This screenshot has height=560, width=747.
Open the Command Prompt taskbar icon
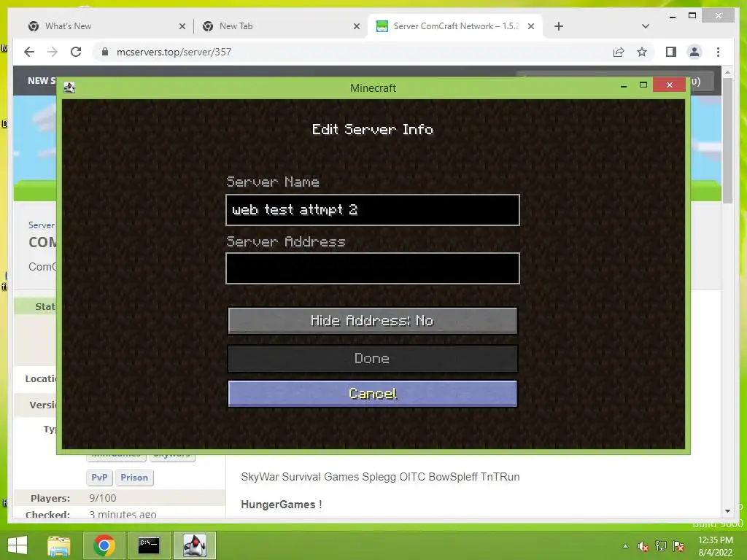[149, 545]
